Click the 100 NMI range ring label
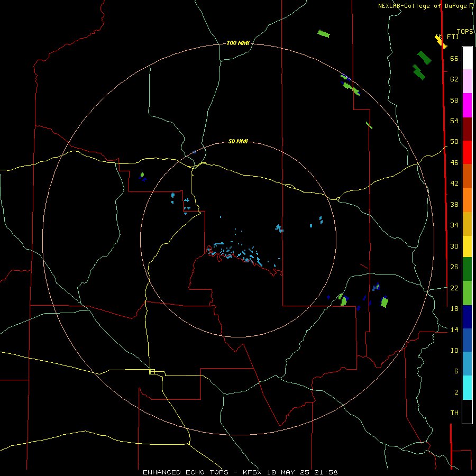This screenshot has height=476, width=476. (x=238, y=43)
